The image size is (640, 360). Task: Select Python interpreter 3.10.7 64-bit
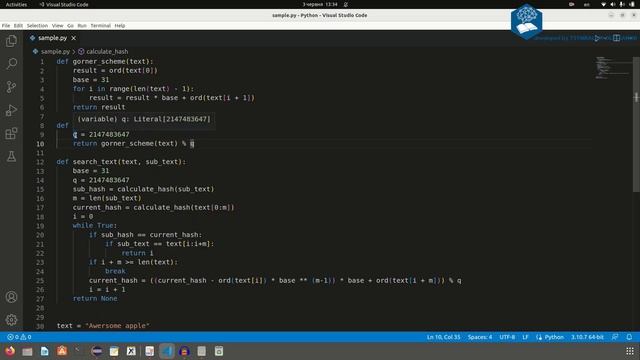click(587, 337)
